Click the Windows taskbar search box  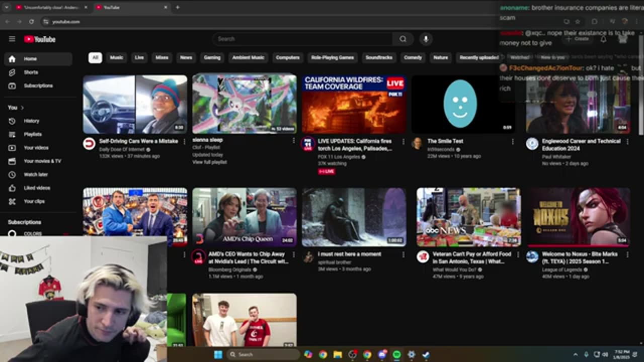point(263,354)
